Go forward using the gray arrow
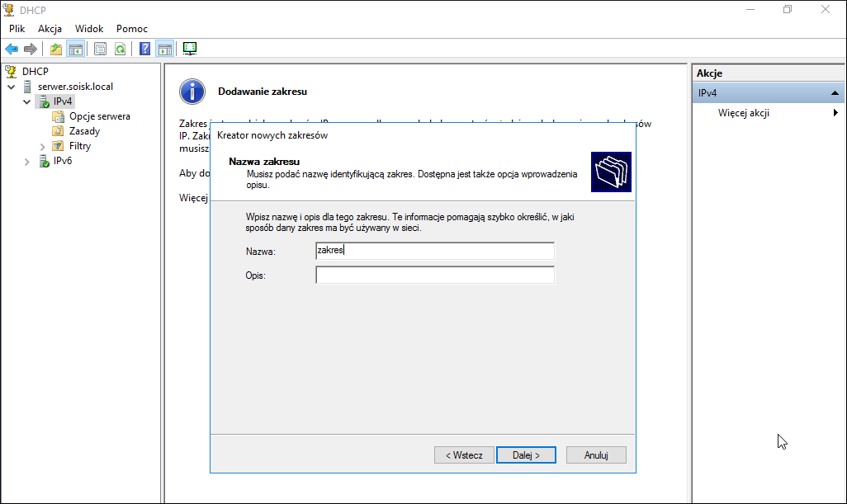 [31, 49]
